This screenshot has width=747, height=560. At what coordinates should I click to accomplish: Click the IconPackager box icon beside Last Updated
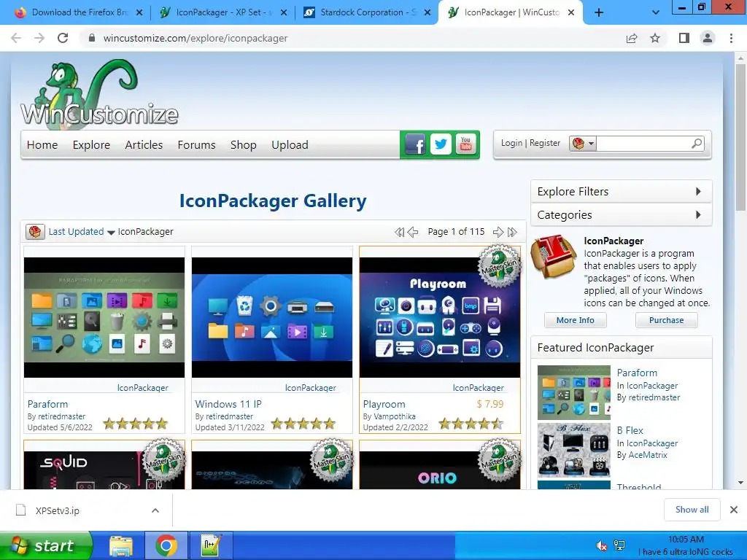pos(35,232)
